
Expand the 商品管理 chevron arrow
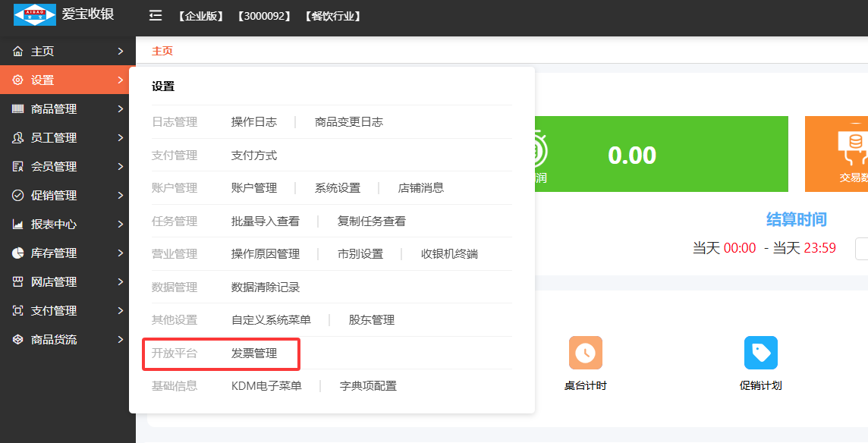coord(121,109)
